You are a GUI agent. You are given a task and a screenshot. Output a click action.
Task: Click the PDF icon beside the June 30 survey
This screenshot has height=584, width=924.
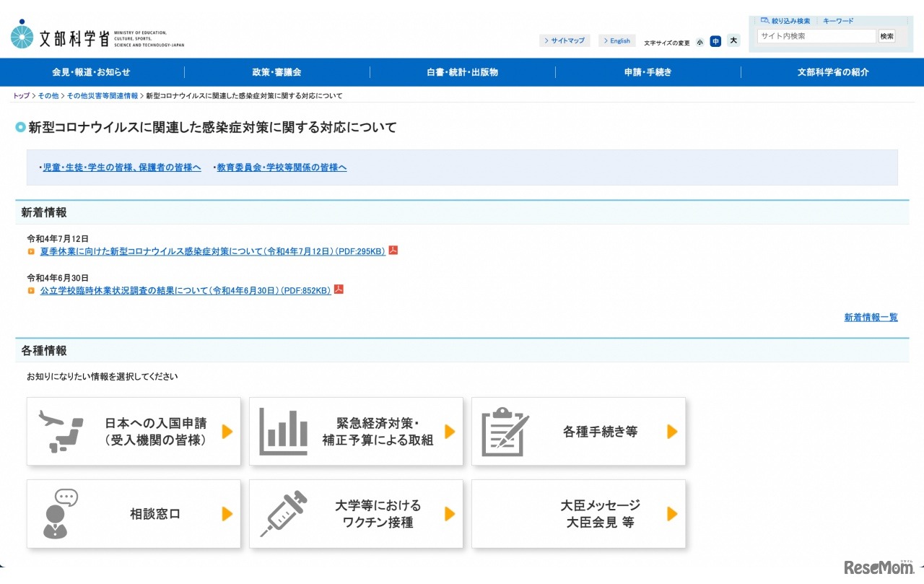click(339, 289)
